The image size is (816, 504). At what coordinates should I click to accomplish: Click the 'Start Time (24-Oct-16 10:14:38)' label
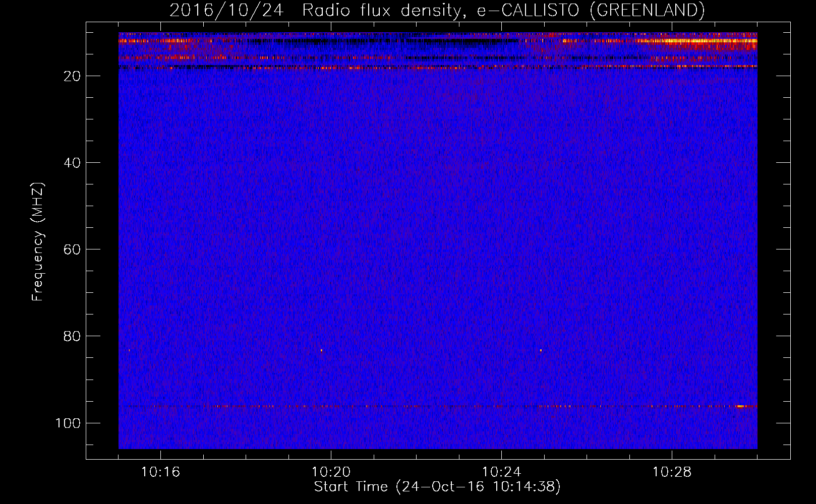click(x=437, y=487)
